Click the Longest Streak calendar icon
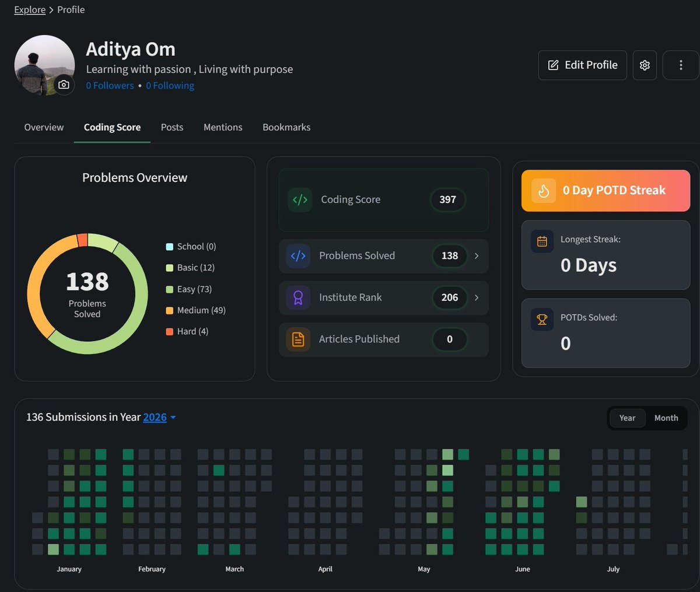The height and width of the screenshot is (592, 700). [542, 241]
